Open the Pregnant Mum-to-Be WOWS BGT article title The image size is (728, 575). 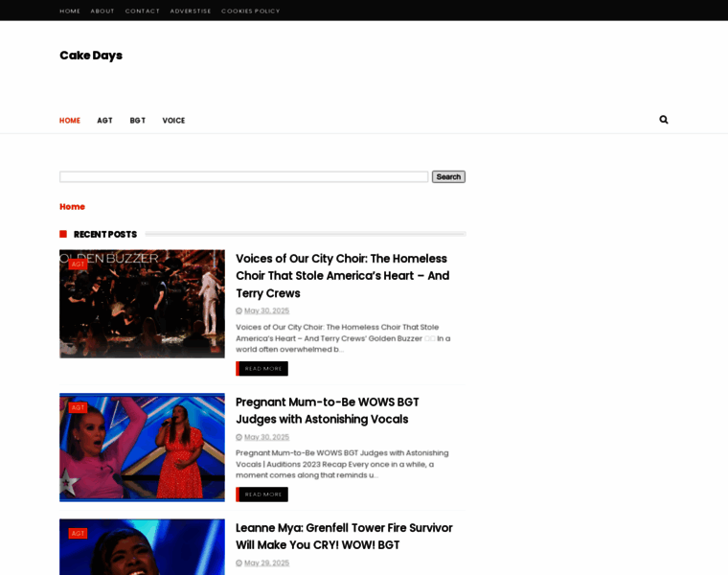pos(328,410)
